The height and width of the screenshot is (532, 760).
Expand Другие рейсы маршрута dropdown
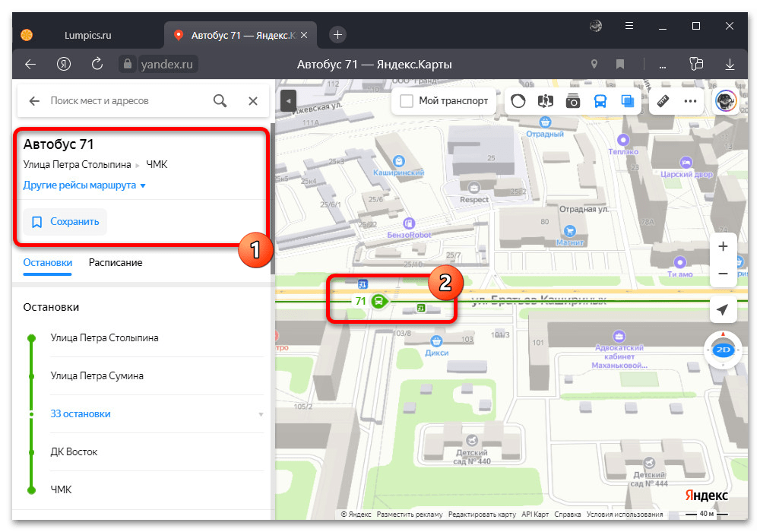pyautogui.click(x=84, y=185)
